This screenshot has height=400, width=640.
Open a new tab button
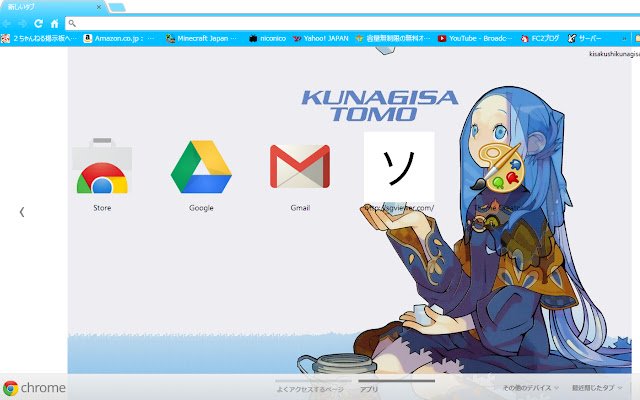[117, 7]
